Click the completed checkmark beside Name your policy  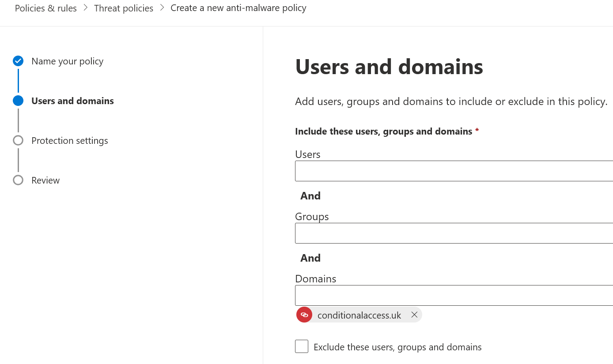[18, 61]
